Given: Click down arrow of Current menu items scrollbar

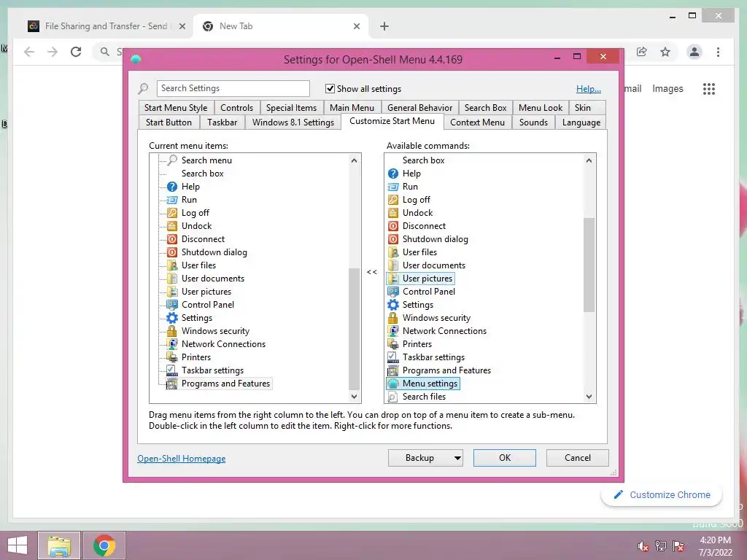Looking at the screenshot, I should (354, 396).
